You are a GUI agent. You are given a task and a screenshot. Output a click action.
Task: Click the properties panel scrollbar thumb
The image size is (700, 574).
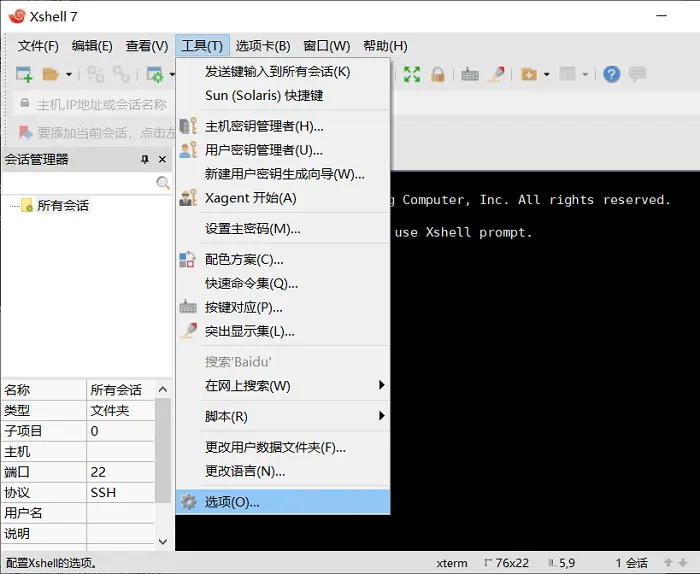(x=163, y=451)
